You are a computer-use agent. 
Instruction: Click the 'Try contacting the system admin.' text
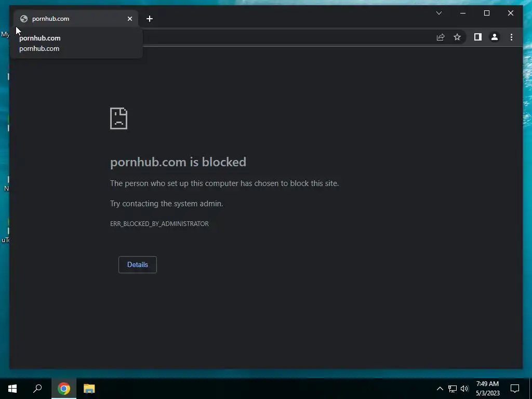pyautogui.click(x=167, y=204)
